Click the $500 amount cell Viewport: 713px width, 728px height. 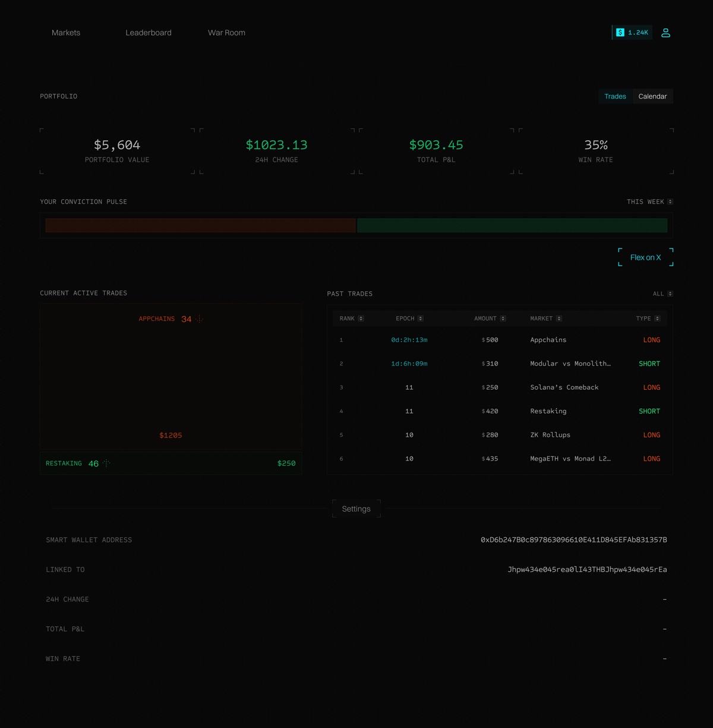coord(490,340)
